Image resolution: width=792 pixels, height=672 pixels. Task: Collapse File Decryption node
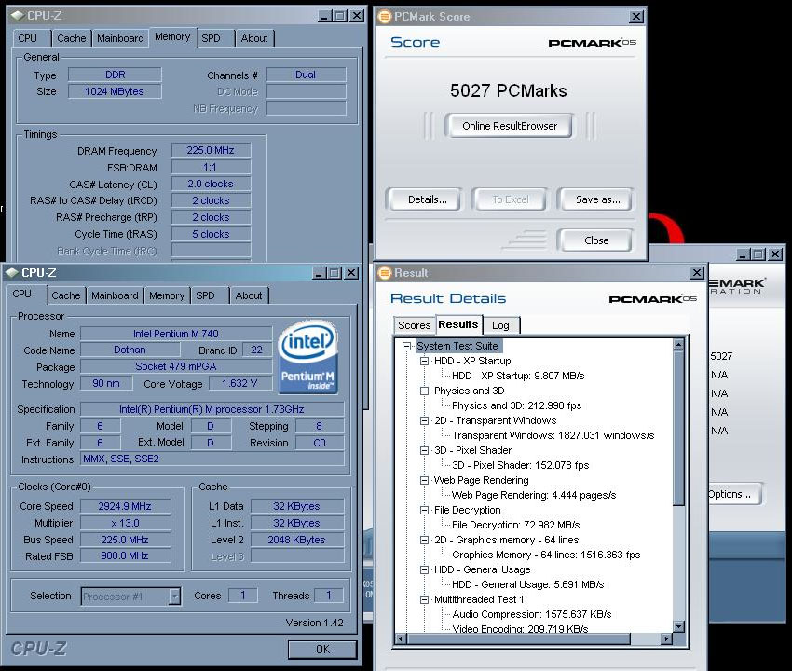click(424, 511)
